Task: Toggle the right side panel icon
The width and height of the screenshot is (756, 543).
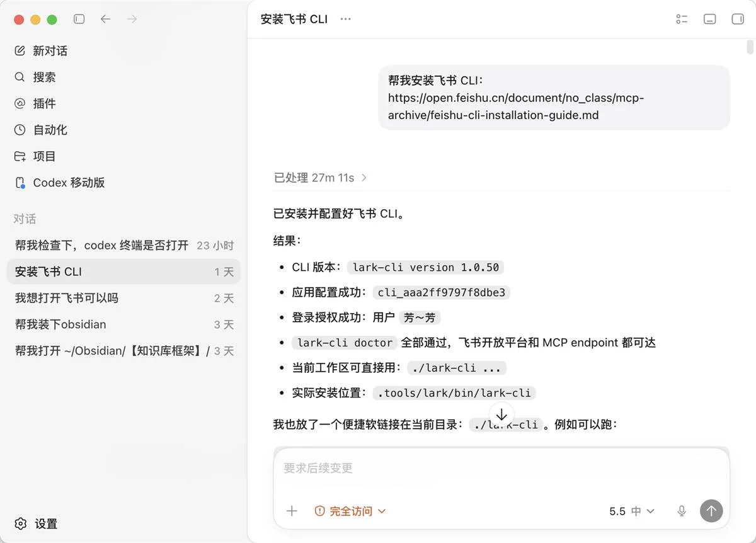Action: point(738,20)
